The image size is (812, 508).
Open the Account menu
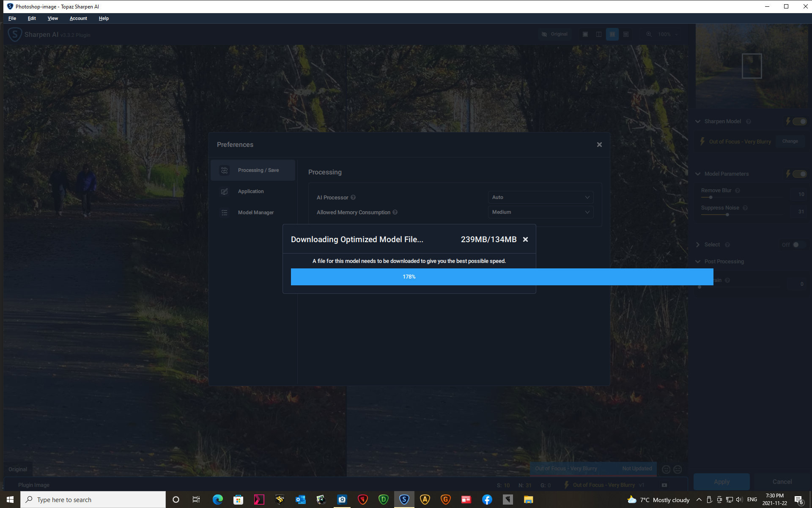[x=78, y=18]
